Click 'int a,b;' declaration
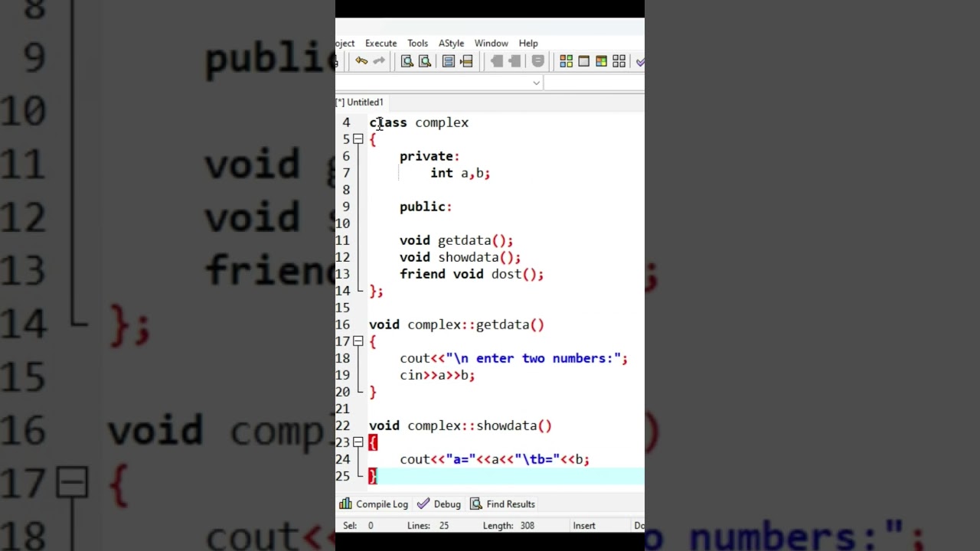 click(460, 173)
